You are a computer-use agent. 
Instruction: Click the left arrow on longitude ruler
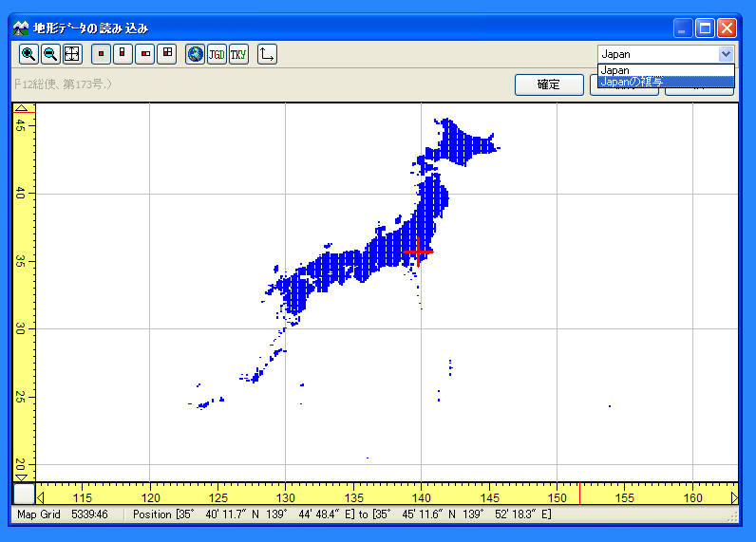[x=41, y=496]
